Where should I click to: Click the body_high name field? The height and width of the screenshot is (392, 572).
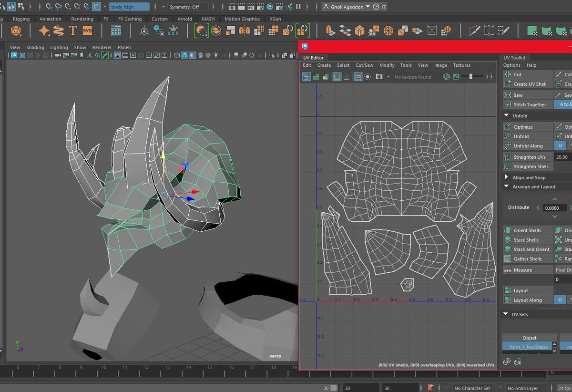(129, 7)
